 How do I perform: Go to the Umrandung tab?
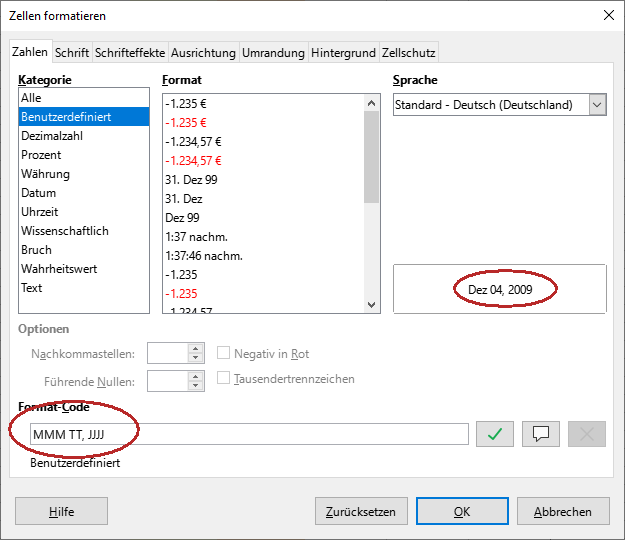pyautogui.click(x=273, y=53)
